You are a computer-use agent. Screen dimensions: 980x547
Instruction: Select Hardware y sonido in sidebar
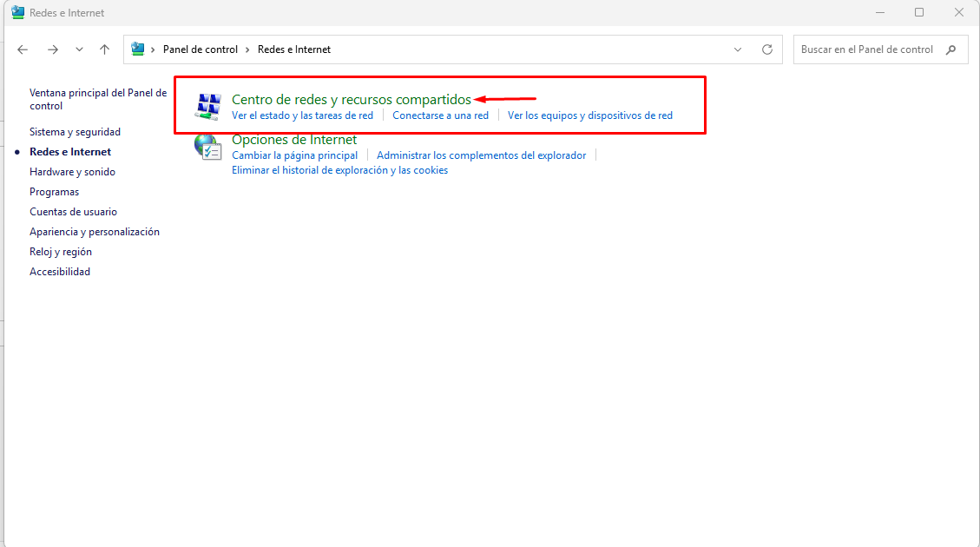[x=72, y=172]
